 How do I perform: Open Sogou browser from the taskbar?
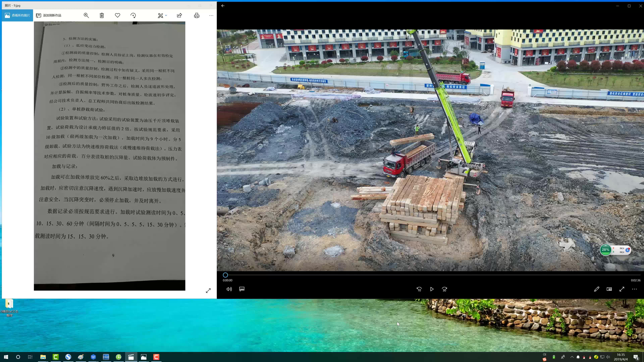pos(68,357)
